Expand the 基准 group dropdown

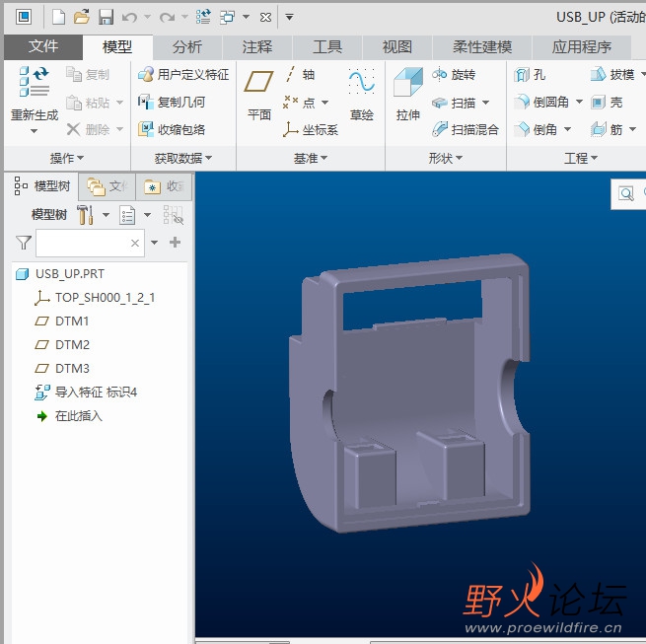pos(311,158)
